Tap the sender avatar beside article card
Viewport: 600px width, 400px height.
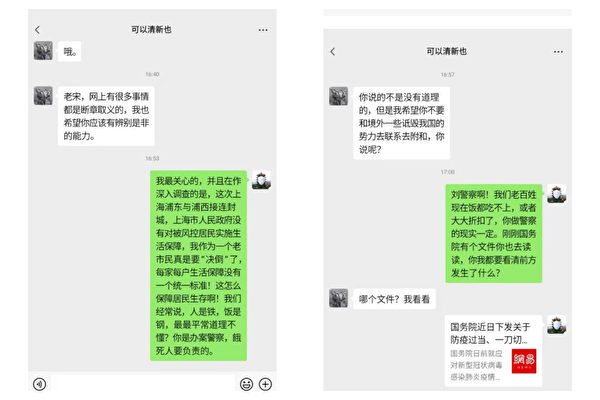pos(557,325)
